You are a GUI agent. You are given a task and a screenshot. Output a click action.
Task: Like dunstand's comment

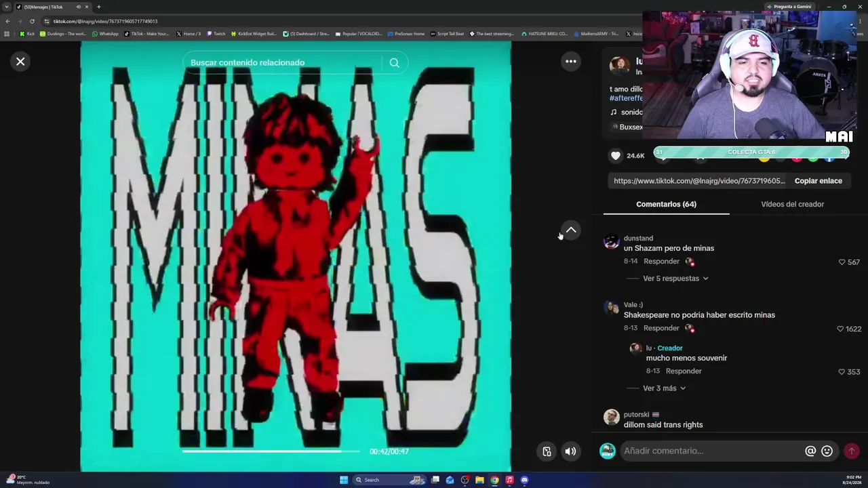click(842, 262)
